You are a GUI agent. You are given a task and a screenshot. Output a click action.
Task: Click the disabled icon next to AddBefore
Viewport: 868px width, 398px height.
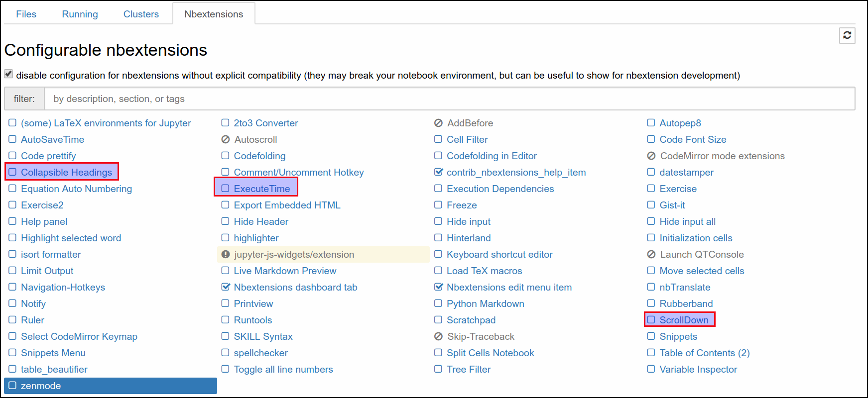point(438,123)
